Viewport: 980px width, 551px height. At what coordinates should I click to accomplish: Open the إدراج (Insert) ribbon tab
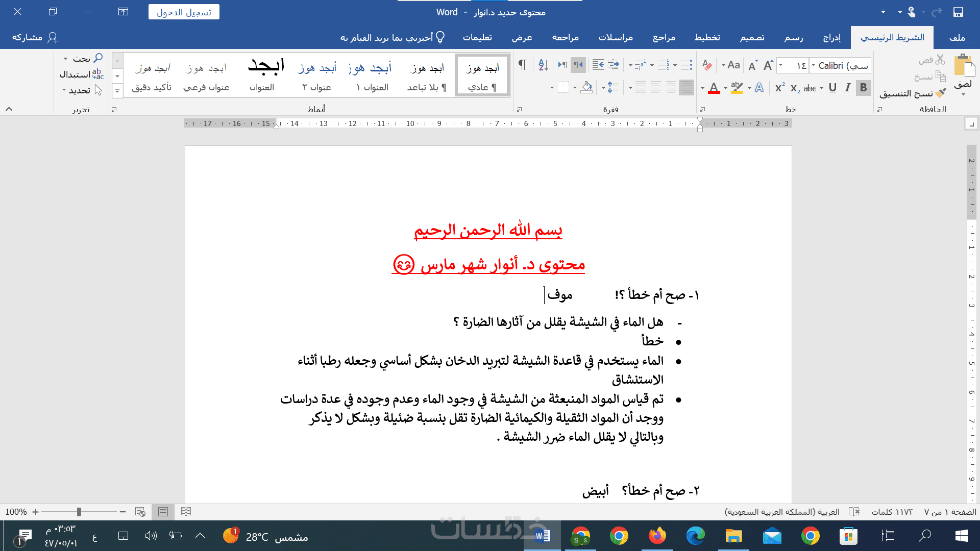pyautogui.click(x=831, y=38)
